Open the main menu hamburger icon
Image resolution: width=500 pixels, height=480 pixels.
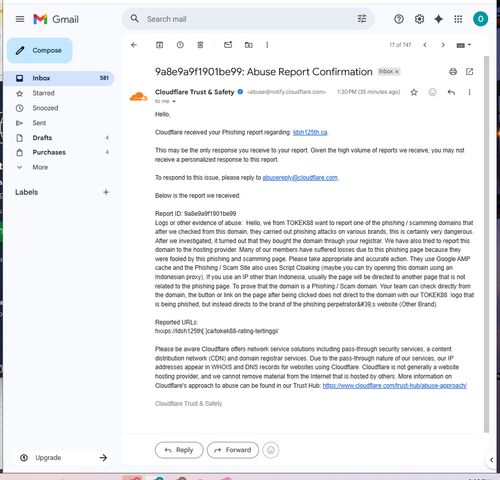20,19
